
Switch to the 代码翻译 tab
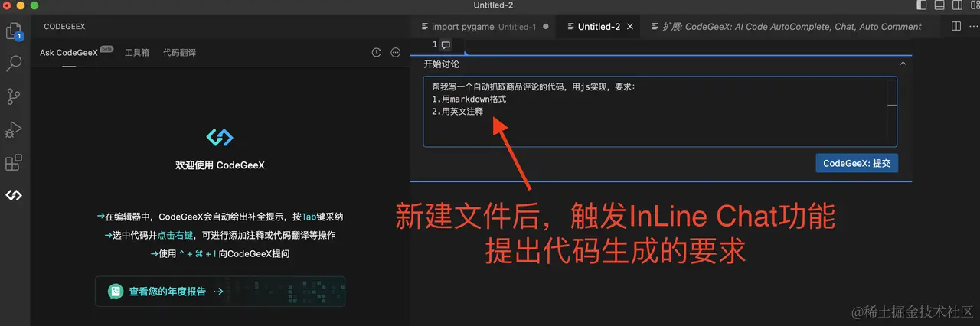(179, 53)
